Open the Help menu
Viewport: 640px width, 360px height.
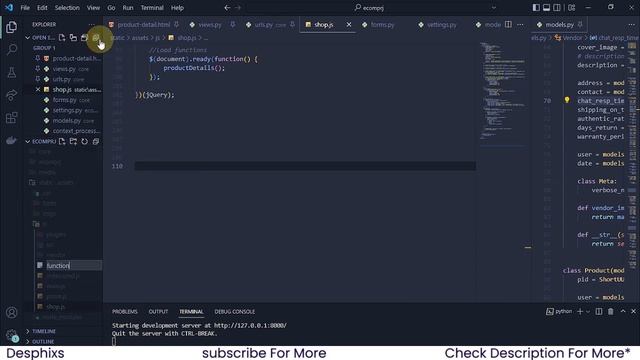click(x=177, y=8)
